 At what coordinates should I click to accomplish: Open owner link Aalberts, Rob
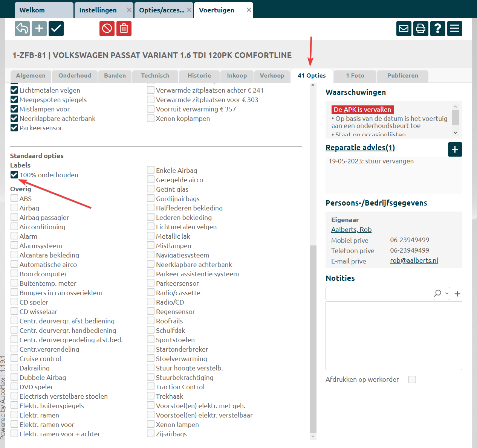click(351, 230)
